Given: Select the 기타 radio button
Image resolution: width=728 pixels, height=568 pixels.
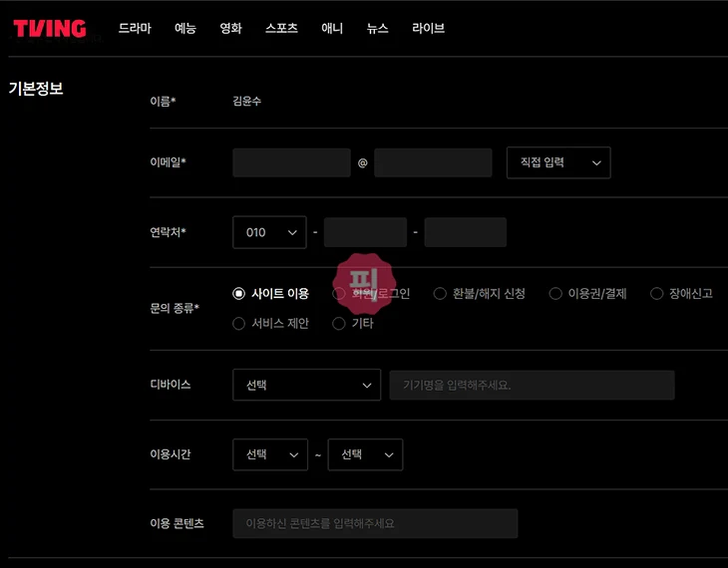Looking at the screenshot, I should coord(338,323).
